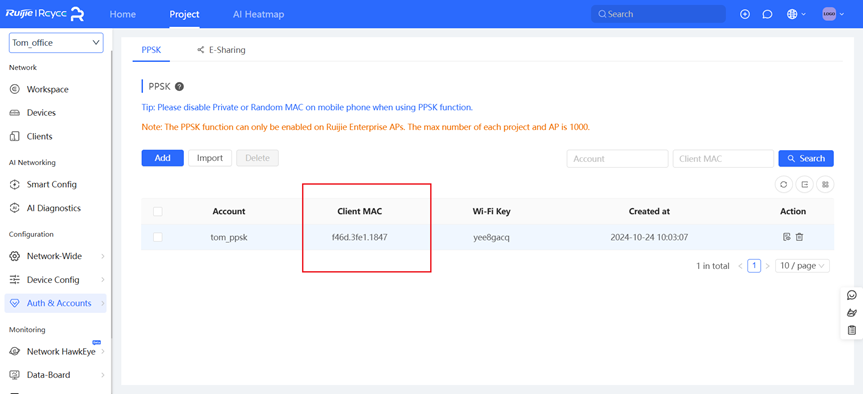Click the Network HawkEye eye icon
Image resolution: width=863 pixels, height=394 pixels.
[15, 352]
